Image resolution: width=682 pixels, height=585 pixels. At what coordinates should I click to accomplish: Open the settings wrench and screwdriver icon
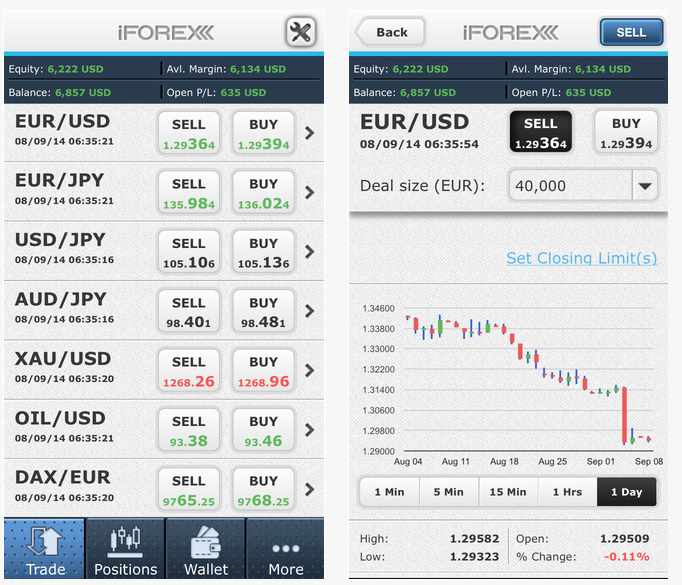click(301, 32)
